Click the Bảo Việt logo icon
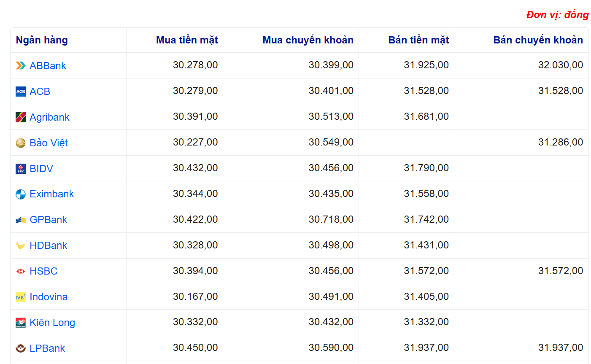This screenshot has height=364, width=591. pyautogui.click(x=21, y=143)
